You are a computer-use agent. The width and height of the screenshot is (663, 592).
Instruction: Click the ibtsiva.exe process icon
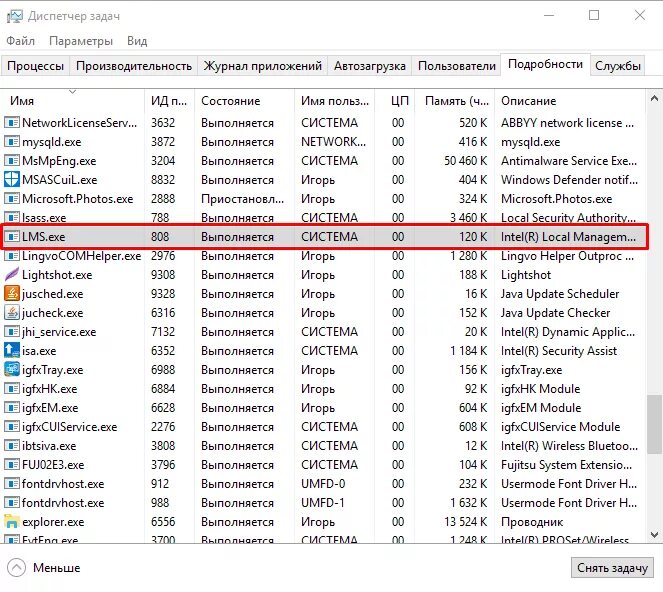pos(11,446)
